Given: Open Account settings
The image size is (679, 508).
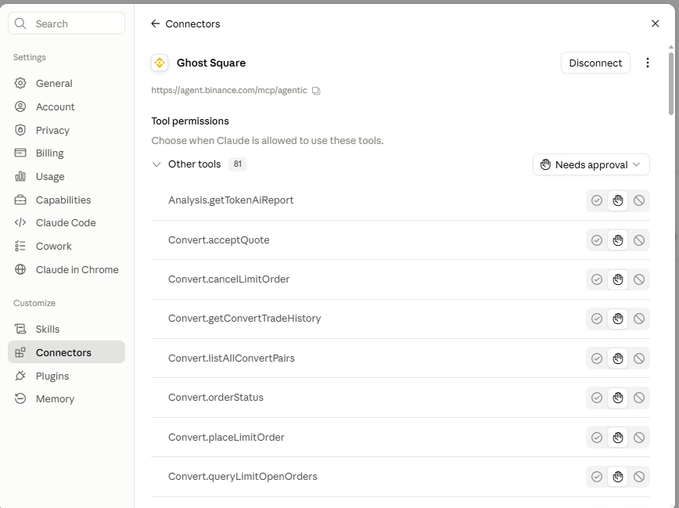Looking at the screenshot, I should click(66, 107).
